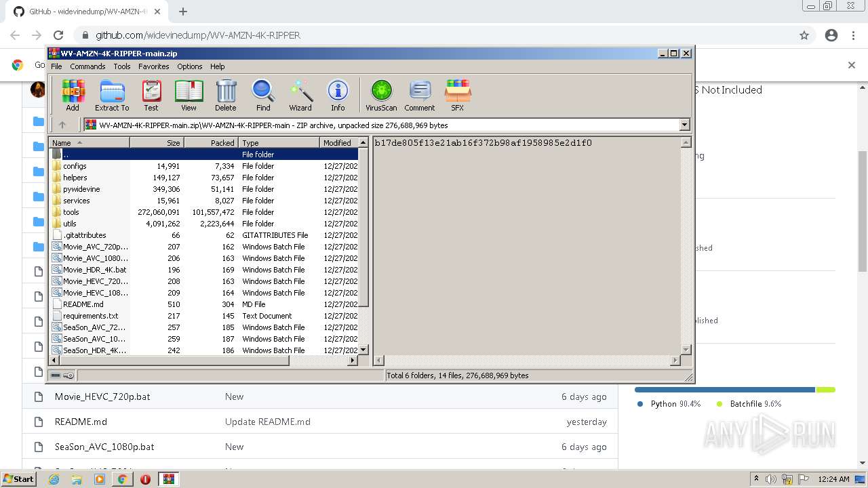This screenshot has width=868, height=488.
Task: Click the browser back button
Action: [15, 35]
